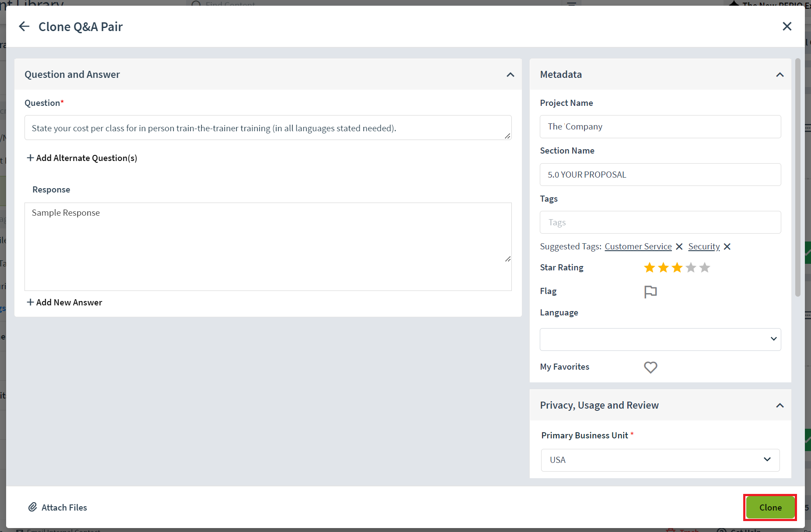
Task: Collapse the Metadata panel
Action: coord(780,75)
